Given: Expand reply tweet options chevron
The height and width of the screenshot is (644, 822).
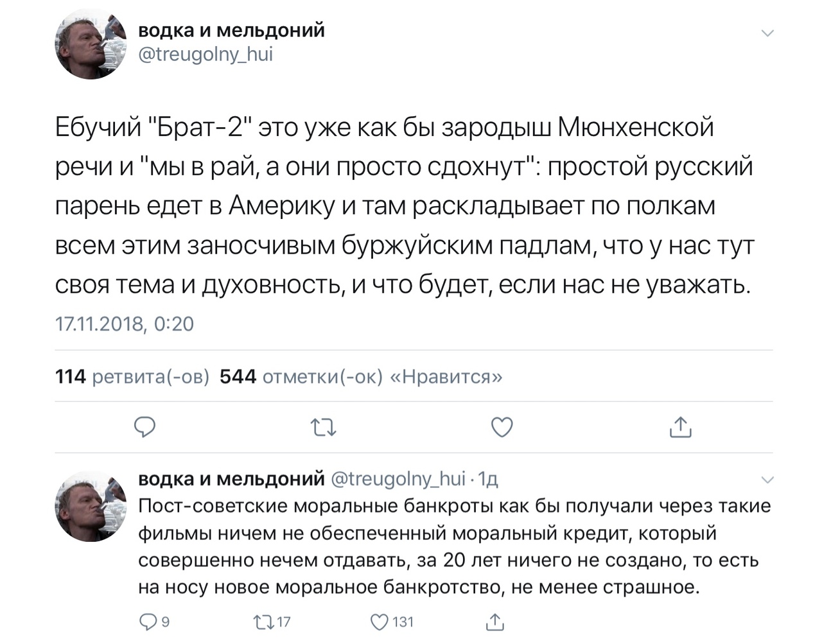Looking at the screenshot, I should coord(767,480).
